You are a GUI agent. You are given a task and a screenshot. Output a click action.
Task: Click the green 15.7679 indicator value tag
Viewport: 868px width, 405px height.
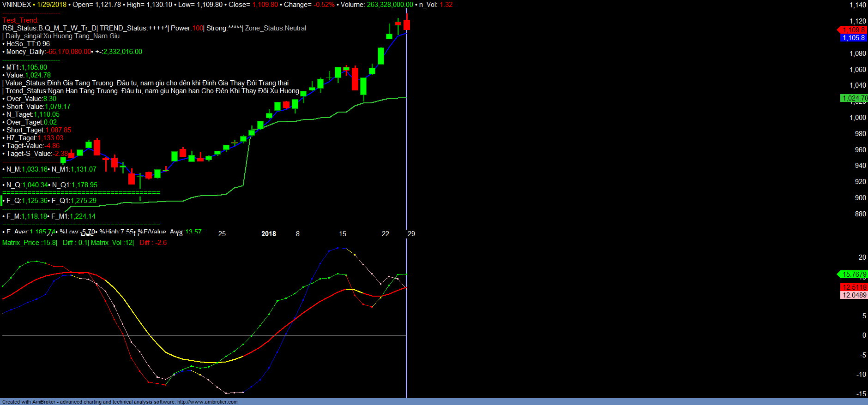click(854, 274)
